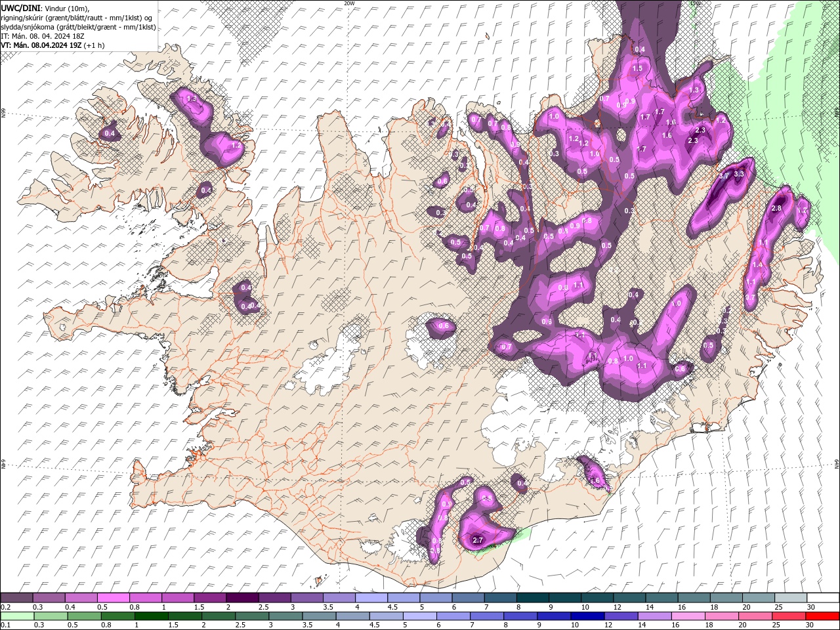
Task: Click the '3.7' snowfall value on the map
Action: pos(724,177)
